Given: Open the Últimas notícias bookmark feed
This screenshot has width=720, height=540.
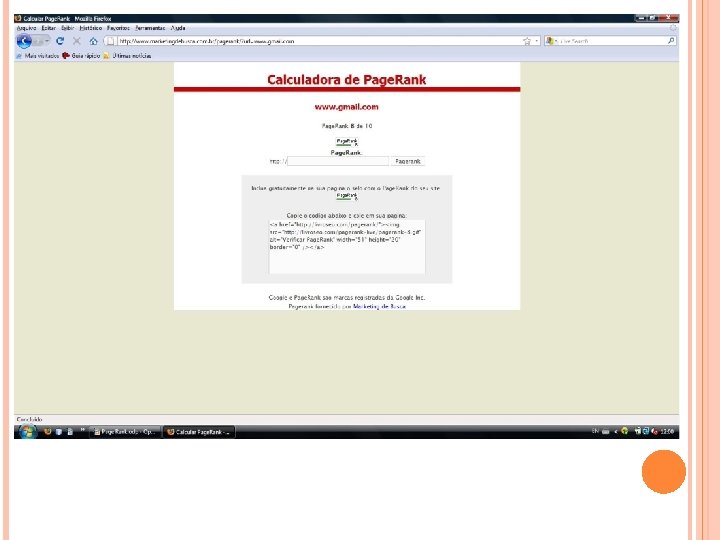Looking at the screenshot, I should point(127,56).
